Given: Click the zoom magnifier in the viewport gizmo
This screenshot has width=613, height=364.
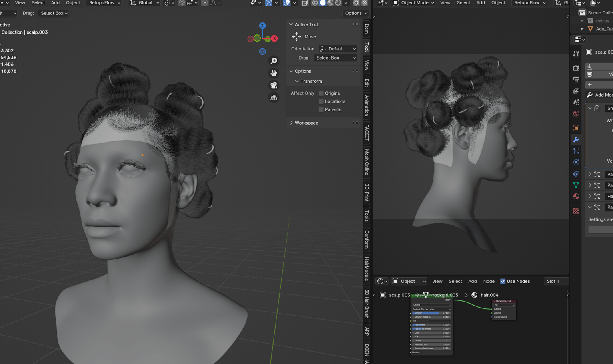Looking at the screenshot, I should (x=274, y=61).
